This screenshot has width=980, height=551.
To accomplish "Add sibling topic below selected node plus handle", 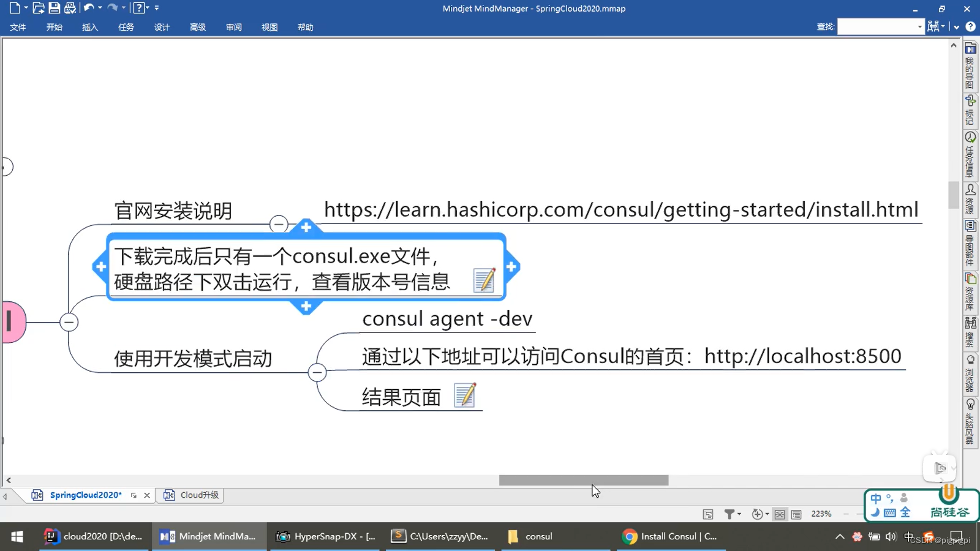I will pyautogui.click(x=306, y=306).
